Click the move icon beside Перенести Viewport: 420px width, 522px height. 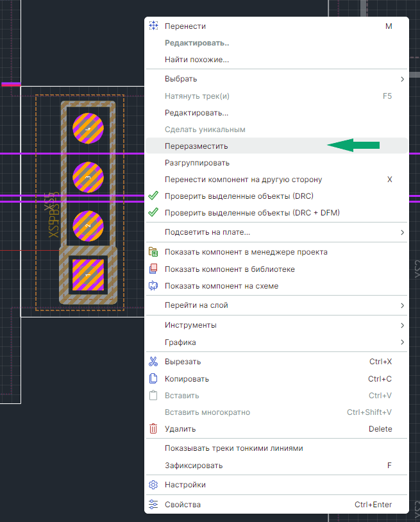(153, 26)
